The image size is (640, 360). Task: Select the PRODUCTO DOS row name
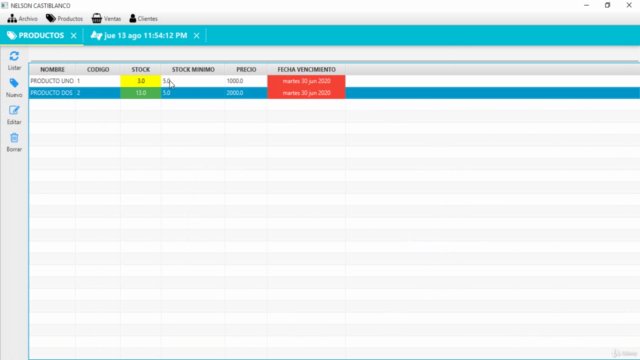[52, 93]
